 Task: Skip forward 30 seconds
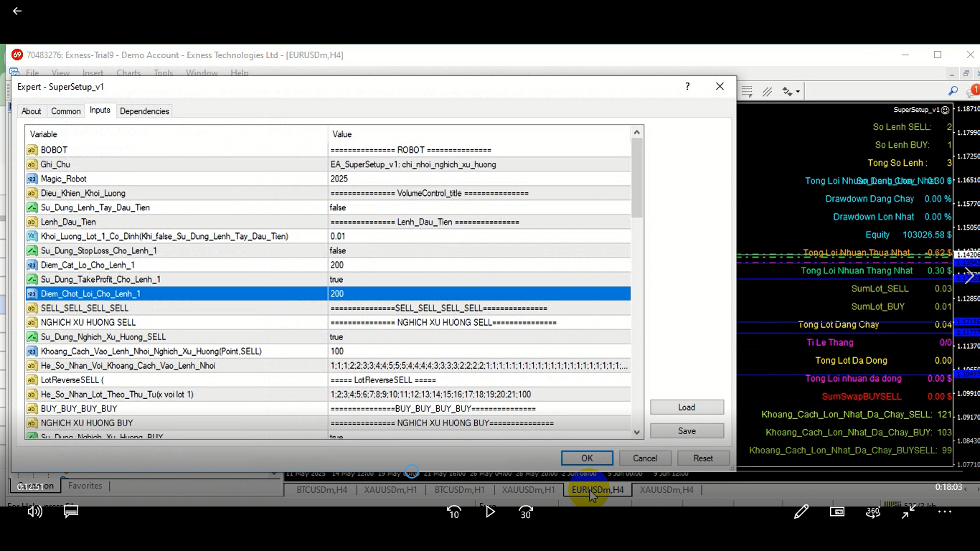click(526, 512)
